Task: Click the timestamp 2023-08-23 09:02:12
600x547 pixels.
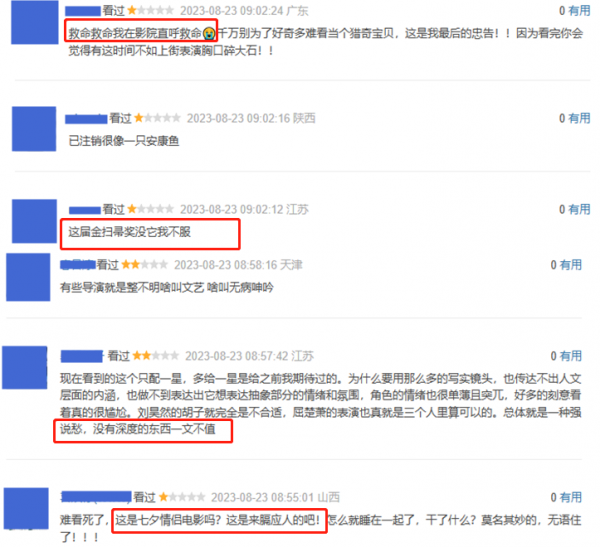Action: pos(232,209)
